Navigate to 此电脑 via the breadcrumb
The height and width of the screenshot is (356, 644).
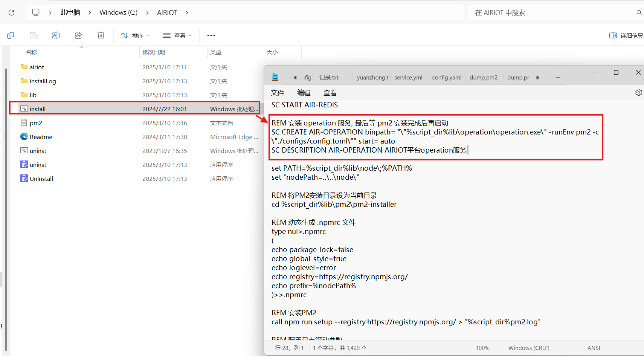(x=70, y=12)
